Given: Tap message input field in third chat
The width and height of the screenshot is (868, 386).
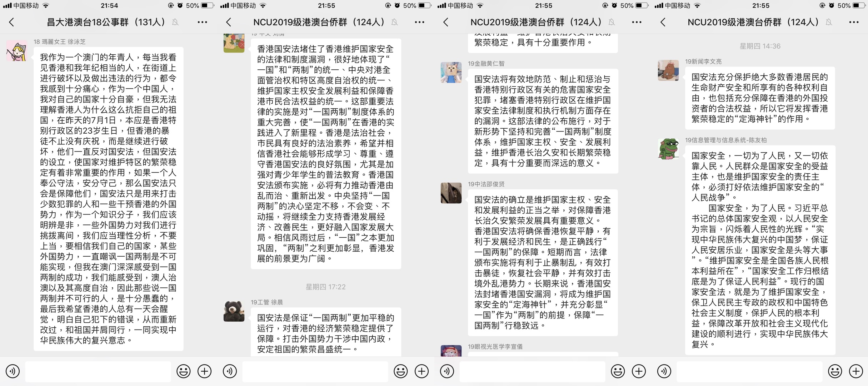Looking at the screenshot, I should coord(533,371).
